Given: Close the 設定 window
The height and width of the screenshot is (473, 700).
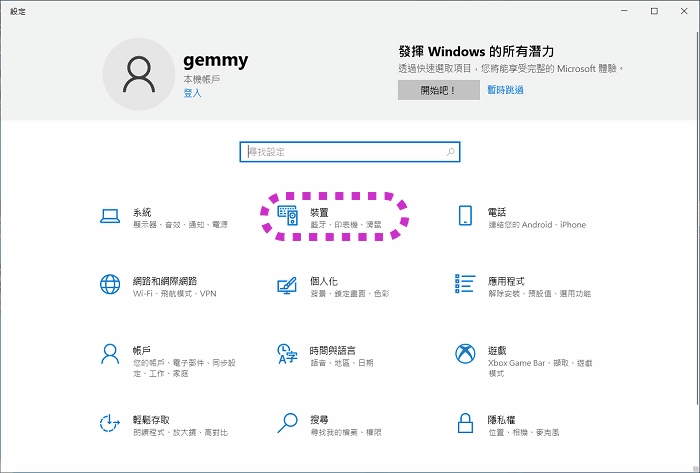Looking at the screenshot, I should click(684, 11).
